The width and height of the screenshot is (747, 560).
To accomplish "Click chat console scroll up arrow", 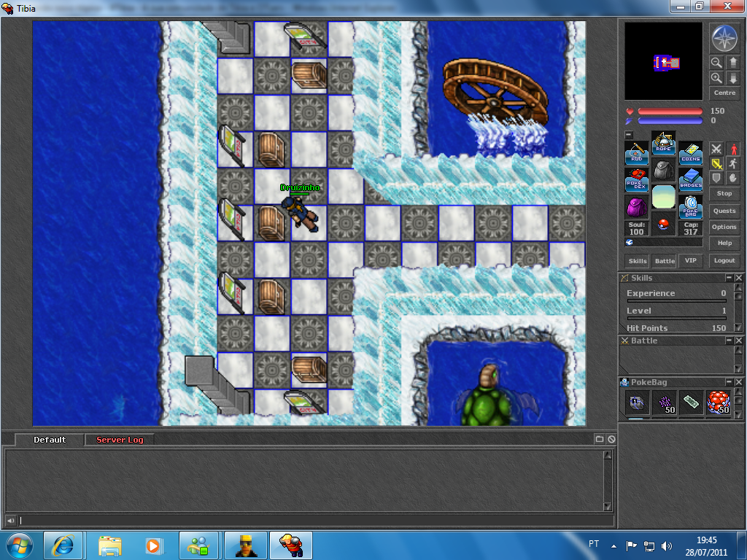I will 608,455.
